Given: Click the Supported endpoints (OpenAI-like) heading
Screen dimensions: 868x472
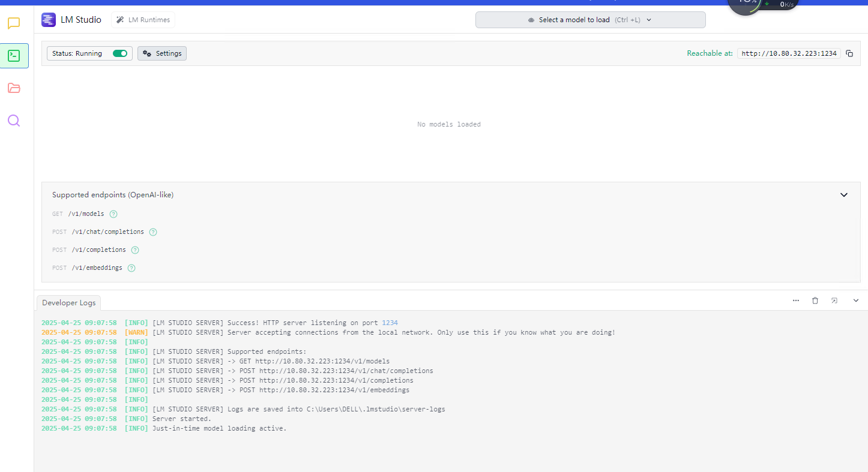Looking at the screenshot, I should pyautogui.click(x=113, y=195).
